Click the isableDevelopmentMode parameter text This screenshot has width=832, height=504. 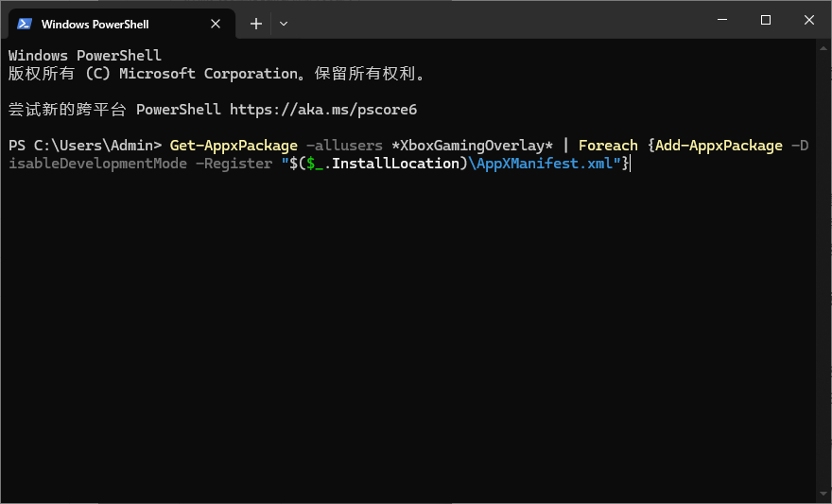click(97, 164)
